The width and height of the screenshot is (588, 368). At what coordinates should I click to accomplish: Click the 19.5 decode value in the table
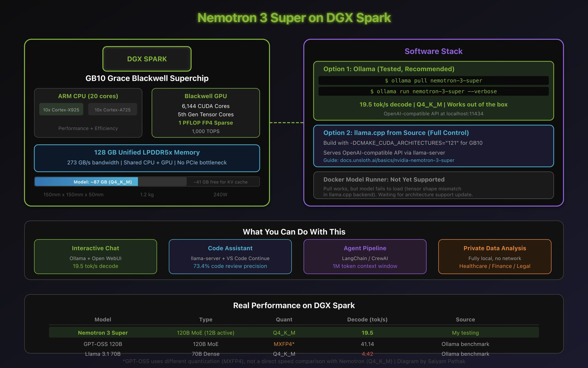coord(367,333)
